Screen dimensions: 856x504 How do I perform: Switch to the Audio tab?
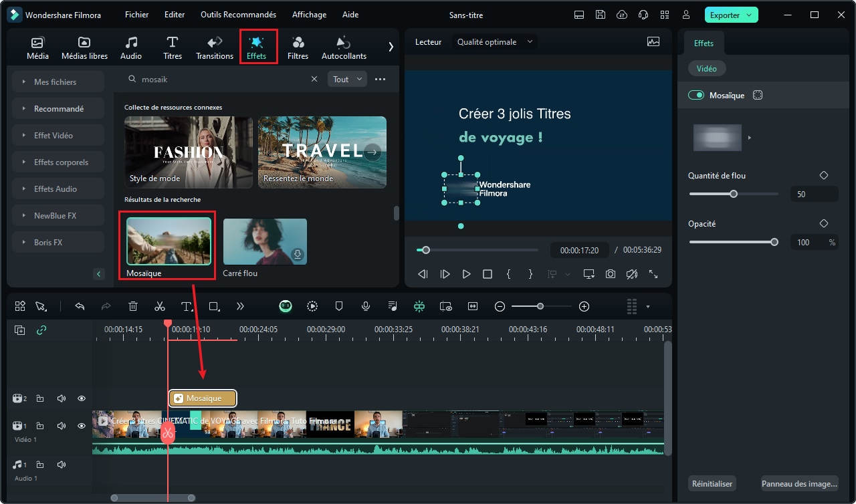point(131,48)
